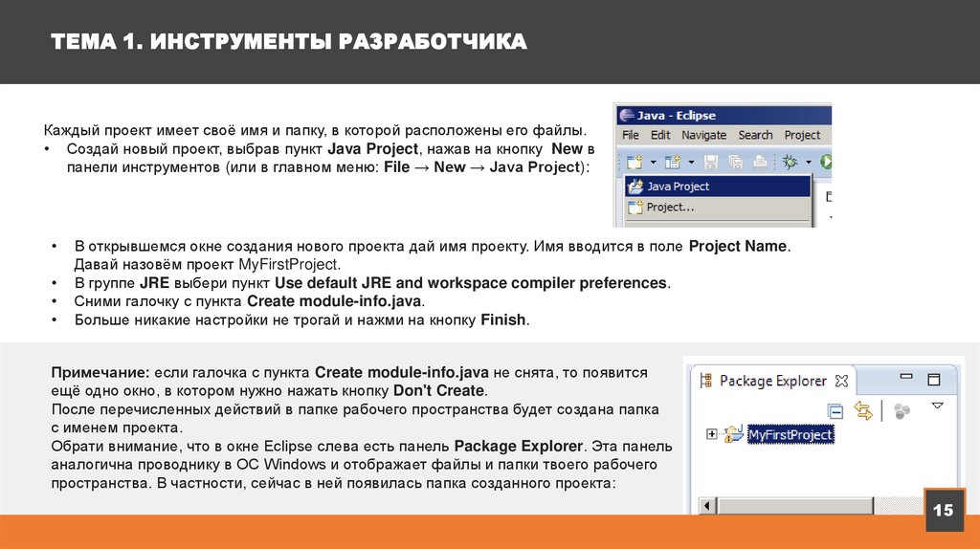Open the Project menu in Eclipse

(x=802, y=135)
